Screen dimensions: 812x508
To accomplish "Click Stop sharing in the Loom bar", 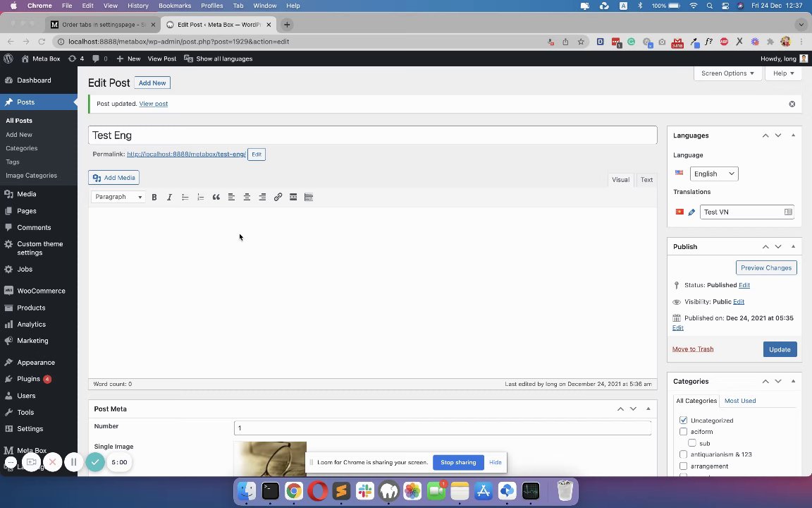I will [x=458, y=462].
